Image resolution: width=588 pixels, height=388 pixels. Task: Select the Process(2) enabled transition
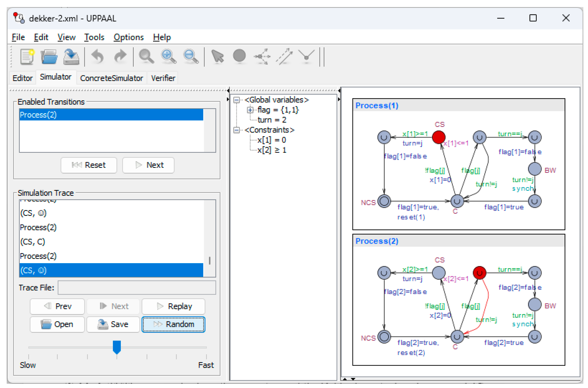coord(111,115)
